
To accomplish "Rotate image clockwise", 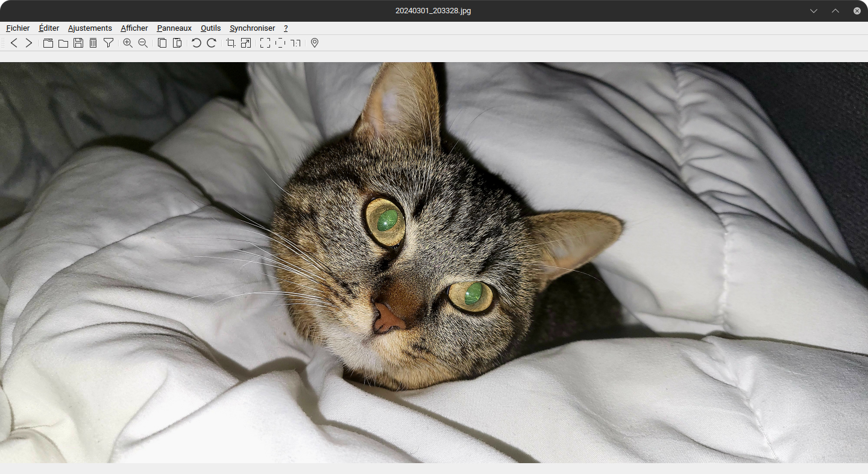I will click(x=212, y=43).
